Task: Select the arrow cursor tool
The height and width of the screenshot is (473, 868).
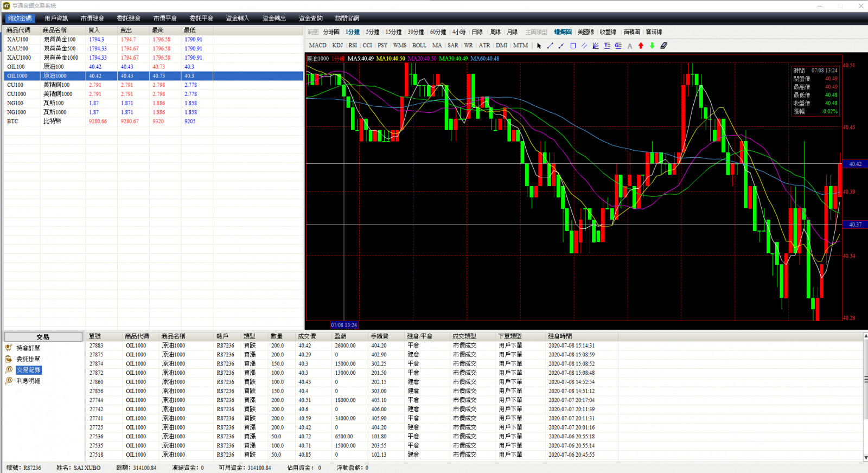Action: click(x=539, y=46)
